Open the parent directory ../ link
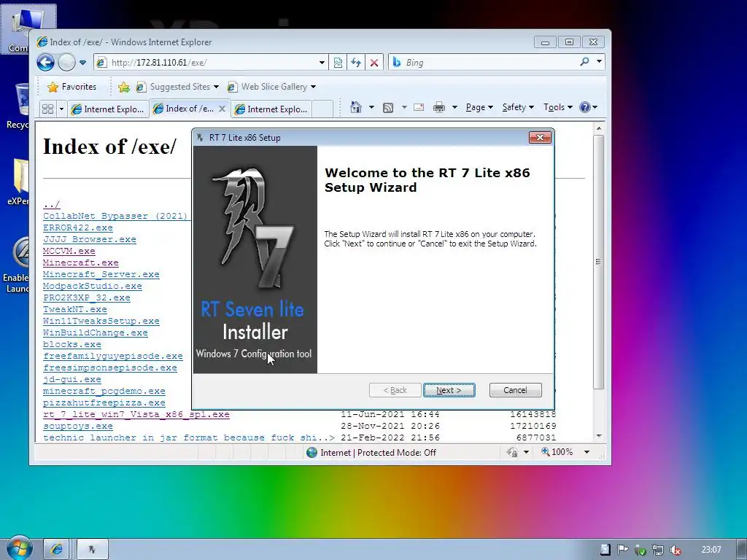Screen dimensions: 747x560 [52, 205]
